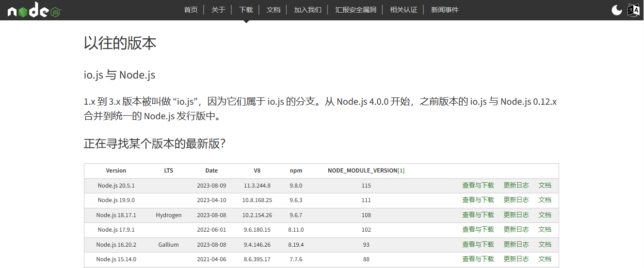Open 文档 for Node.js 17.9.1
This screenshot has height=268, width=644.
point(545,230)
